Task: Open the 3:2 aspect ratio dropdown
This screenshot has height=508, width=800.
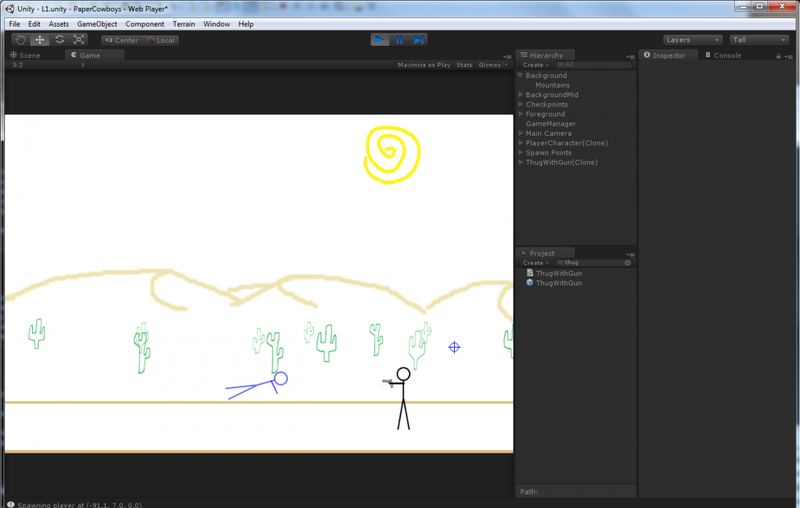Action: point(48,65)
